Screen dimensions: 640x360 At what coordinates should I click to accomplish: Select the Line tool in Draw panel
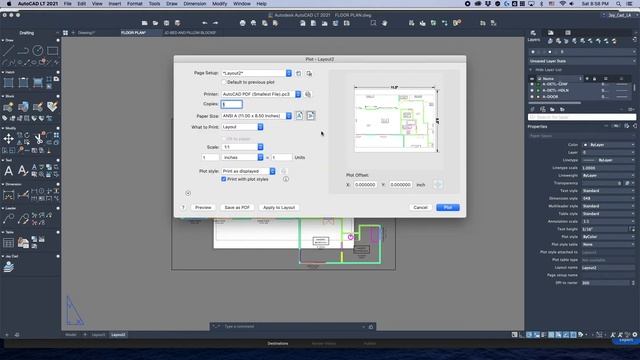pyautogui.click(x=9, y=51)
